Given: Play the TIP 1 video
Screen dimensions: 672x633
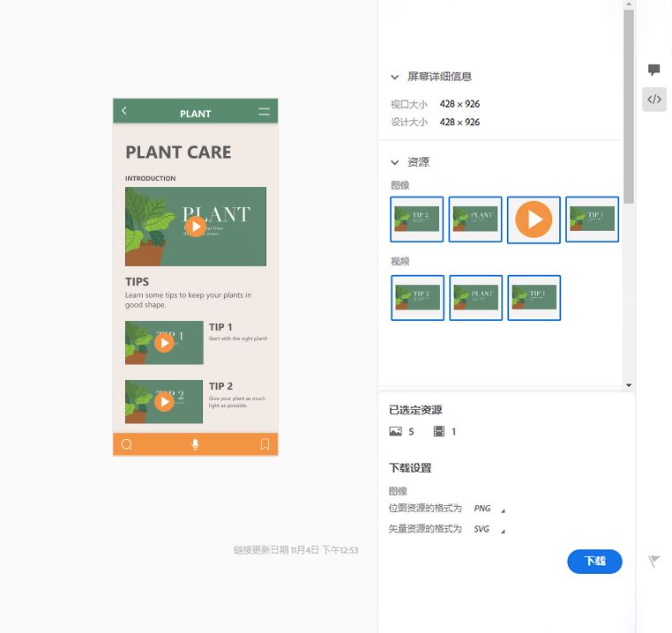Looking at the screenshot, I should pyautogui.click(x=164, y=342).
